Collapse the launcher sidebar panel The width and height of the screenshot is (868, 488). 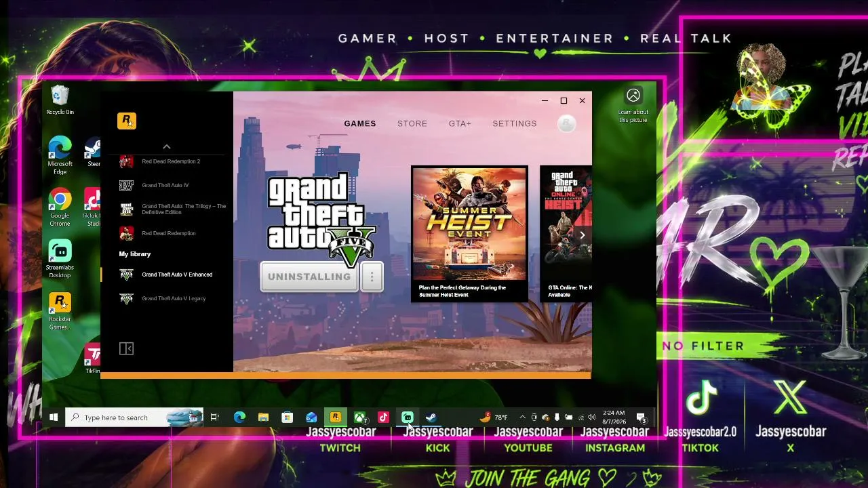[x=126, y=348]
